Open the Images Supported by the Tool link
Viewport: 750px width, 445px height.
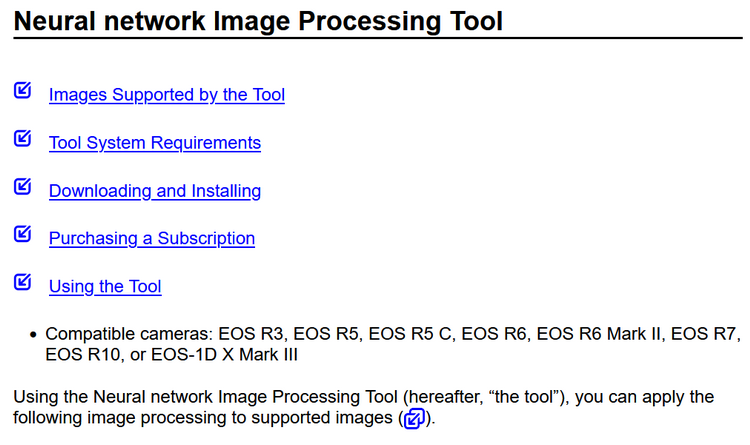(166, 95)
